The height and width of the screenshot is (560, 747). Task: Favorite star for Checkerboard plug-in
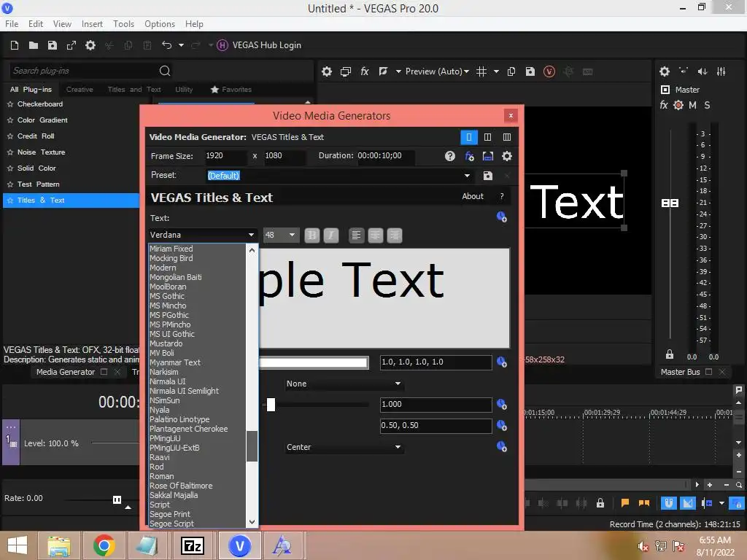click(x=10, y=104)
